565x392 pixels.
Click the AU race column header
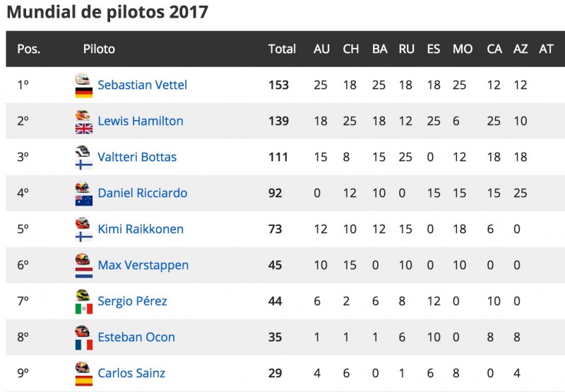(x=321, y=49)
